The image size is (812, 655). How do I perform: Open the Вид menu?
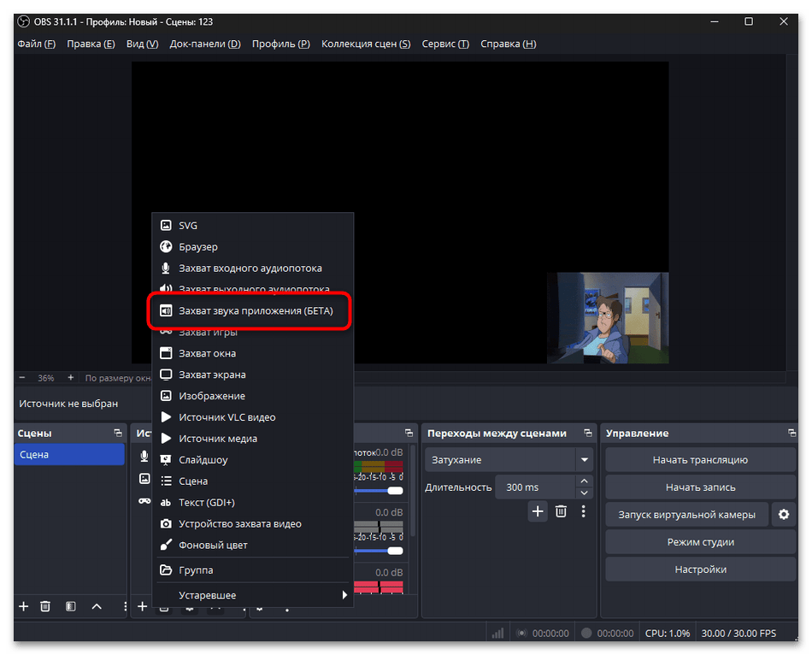[x=143, y=44]
